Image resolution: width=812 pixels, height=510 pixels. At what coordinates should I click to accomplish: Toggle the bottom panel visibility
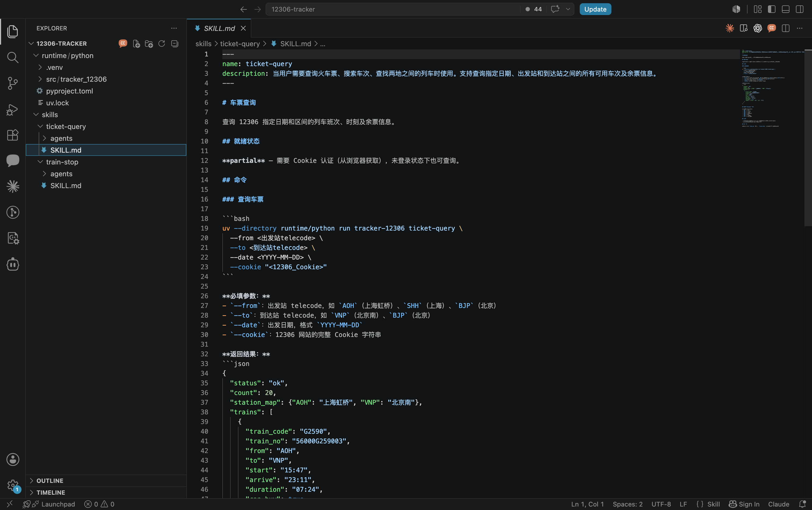tap(786, 9)
